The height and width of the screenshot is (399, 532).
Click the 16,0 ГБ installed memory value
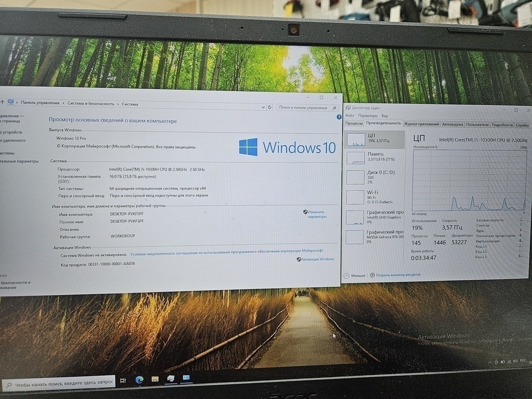click(132, 177)
